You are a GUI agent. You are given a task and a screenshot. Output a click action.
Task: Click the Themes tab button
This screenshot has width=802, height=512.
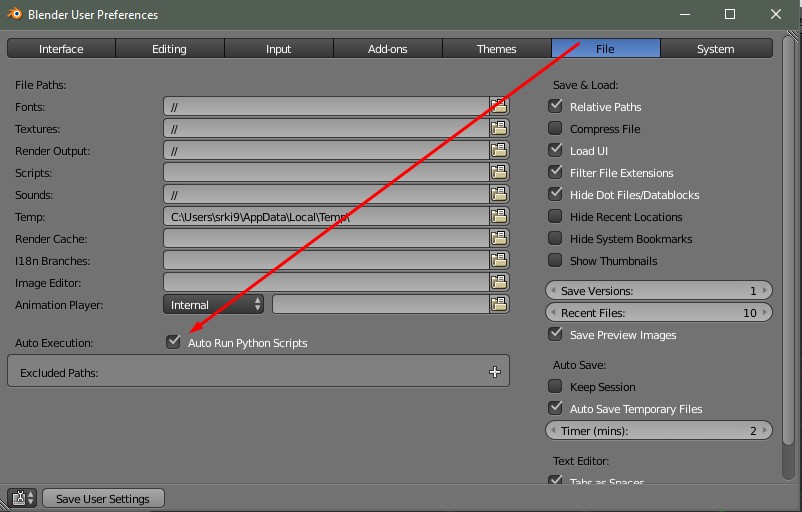point(496,49)
